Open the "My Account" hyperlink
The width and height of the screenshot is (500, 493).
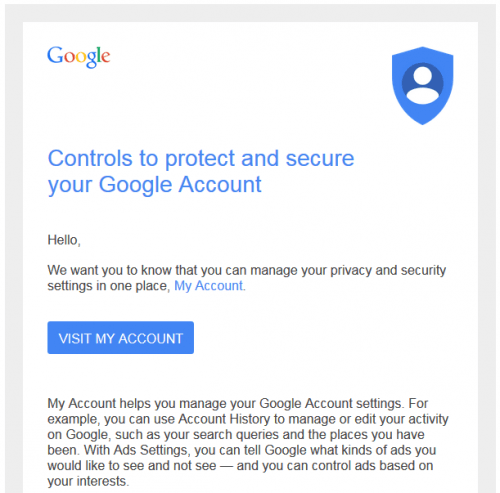tap(209, 286)
